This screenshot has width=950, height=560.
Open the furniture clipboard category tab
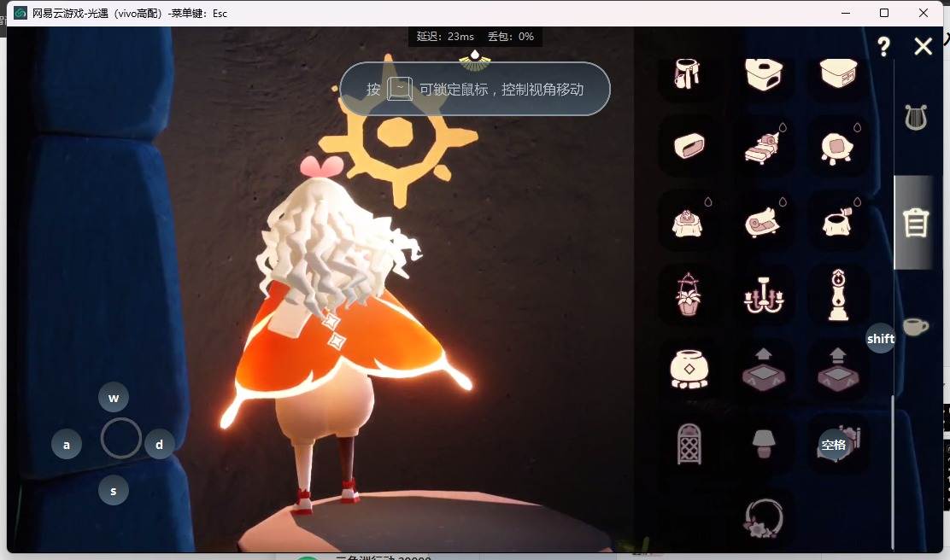click(916, 222)
